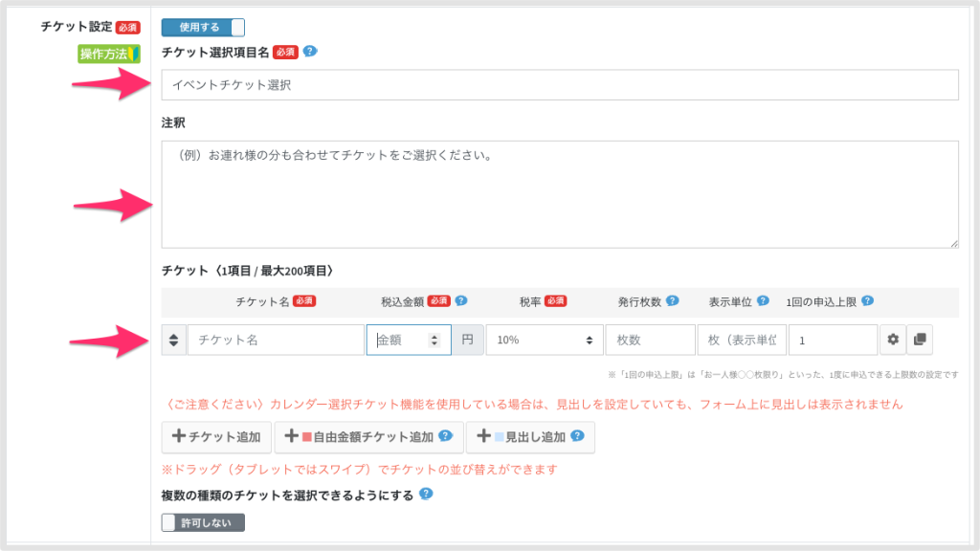Click the 自由金額チケット追加 button
This screenshot has width=980, height=551.
[368, 436]
